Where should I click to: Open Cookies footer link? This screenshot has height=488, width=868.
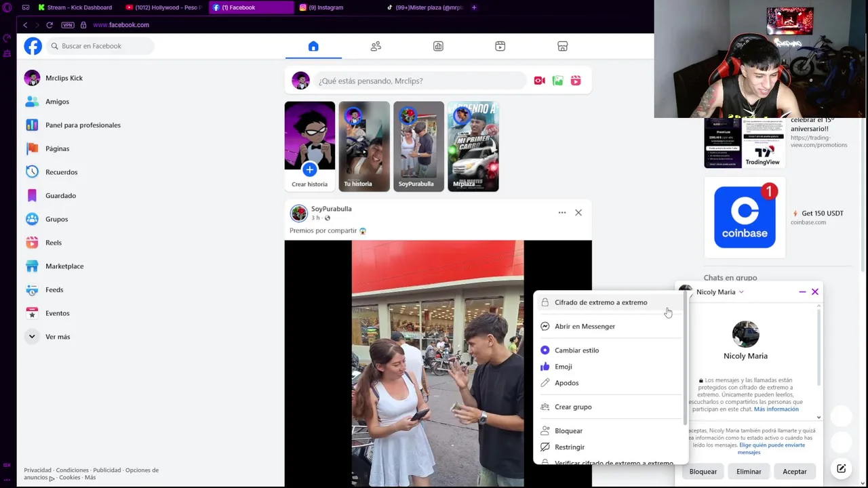69,478
